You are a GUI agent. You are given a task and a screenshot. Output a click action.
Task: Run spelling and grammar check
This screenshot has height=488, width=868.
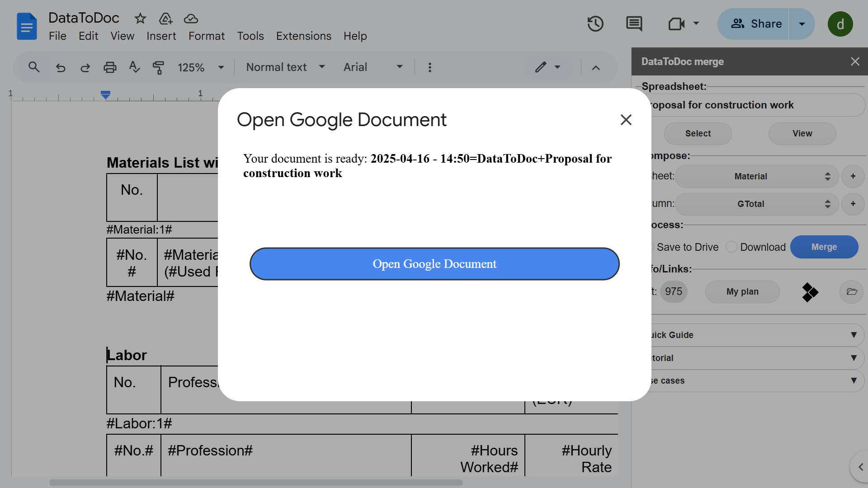coord(134,67)
